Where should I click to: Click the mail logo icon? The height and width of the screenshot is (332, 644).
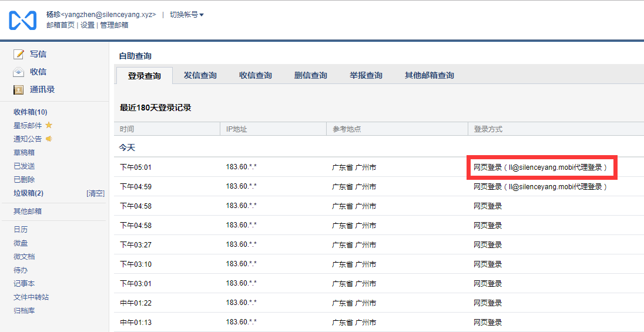click(22, 20)
